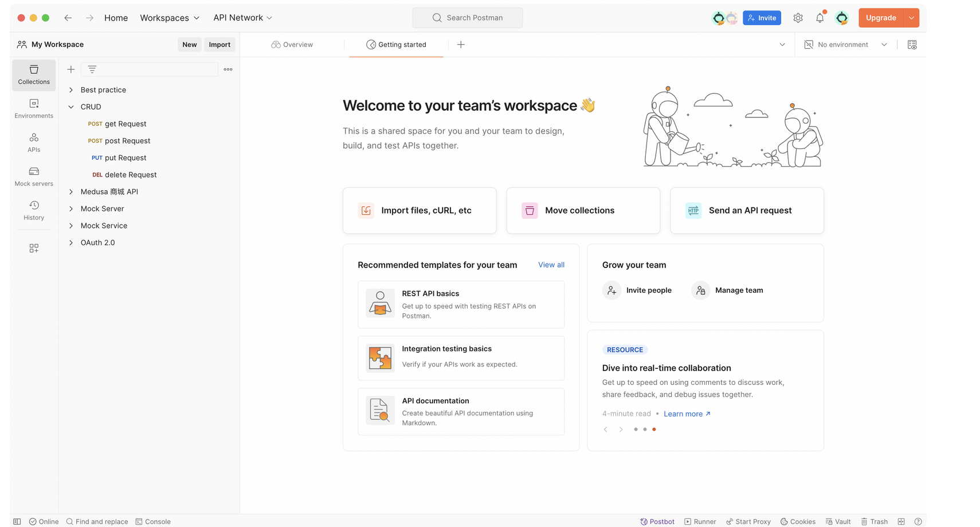This screenshot has height=527, width=980.
Task: Open the API Network dropdown
Action: coord(242,18)
